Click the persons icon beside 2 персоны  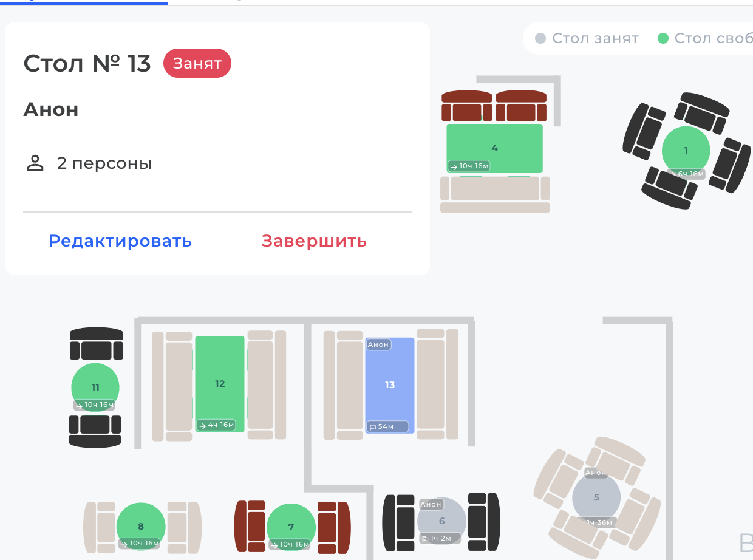tap(35, 163)
